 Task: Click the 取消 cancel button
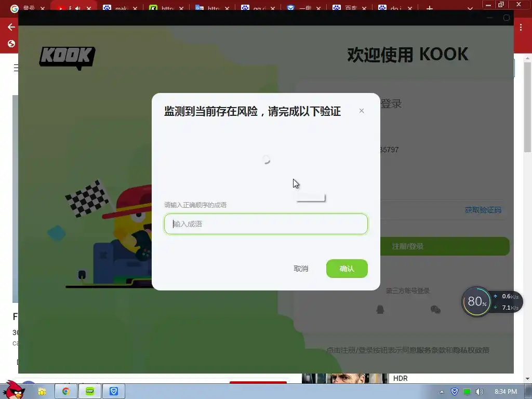pyautogui.click(x=301, y=269)
